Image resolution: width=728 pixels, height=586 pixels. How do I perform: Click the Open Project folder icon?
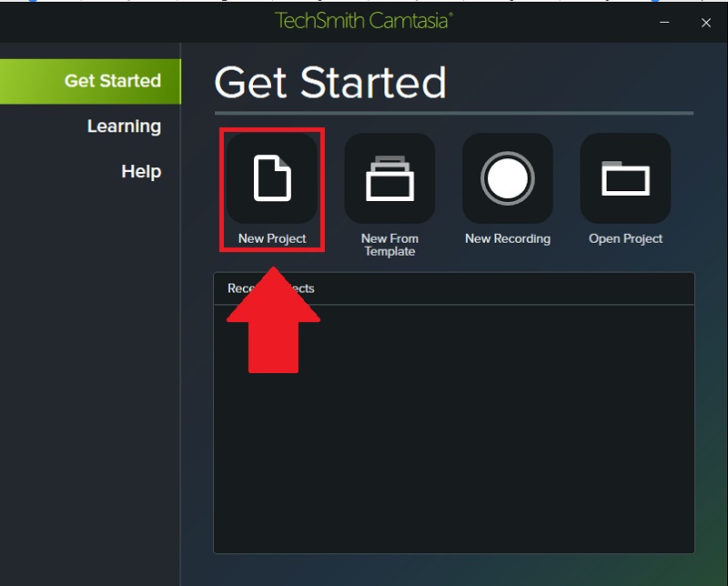pos(625,178)
